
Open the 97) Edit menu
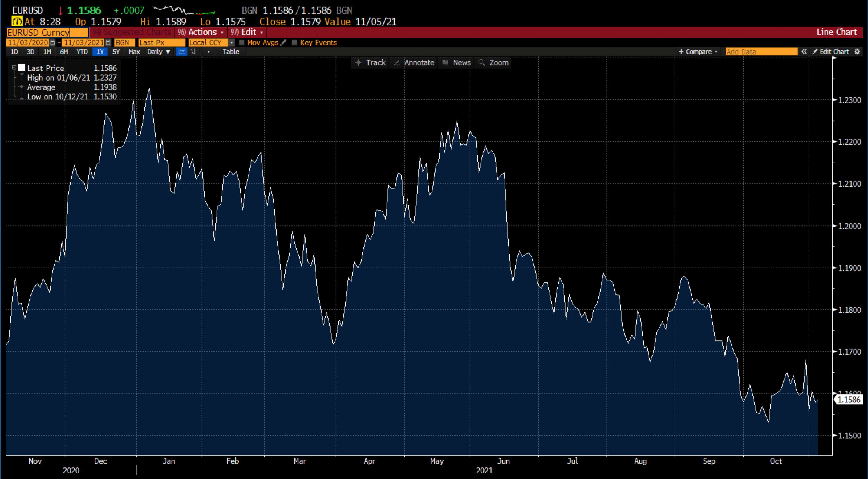coord(247,32)
